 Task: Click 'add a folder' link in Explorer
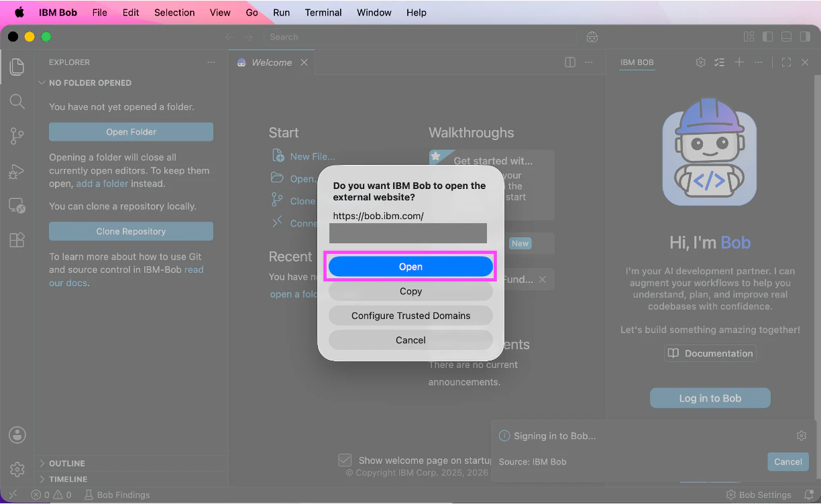click(102, 184)
